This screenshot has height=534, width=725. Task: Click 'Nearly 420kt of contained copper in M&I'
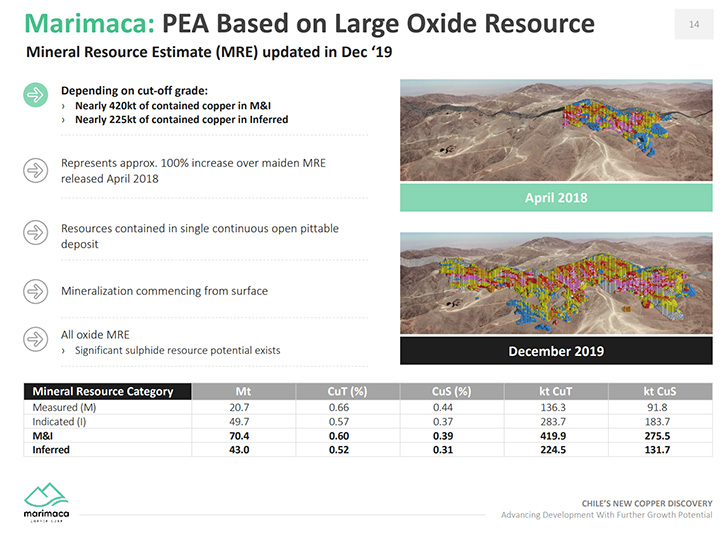pyautogui.click(x=173, y=106)
